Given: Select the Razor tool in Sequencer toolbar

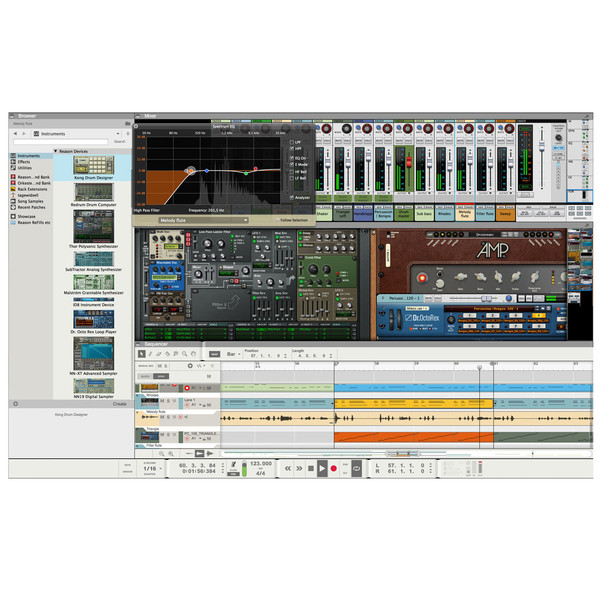Looking at the screenshot, I should (167, 354).
